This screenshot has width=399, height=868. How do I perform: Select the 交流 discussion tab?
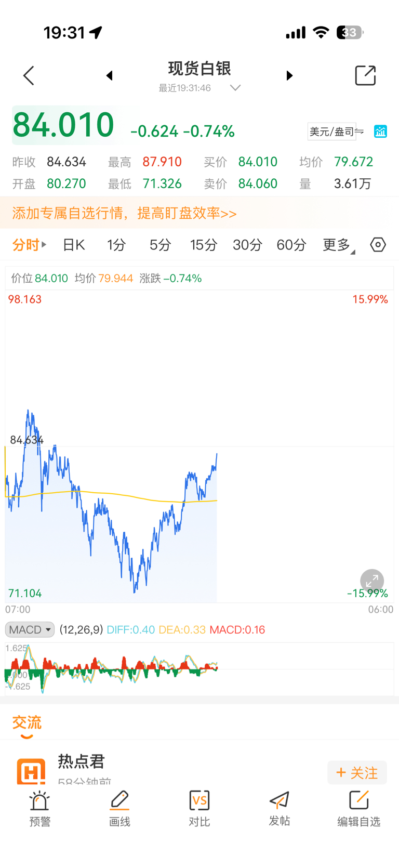pos(27,723)
